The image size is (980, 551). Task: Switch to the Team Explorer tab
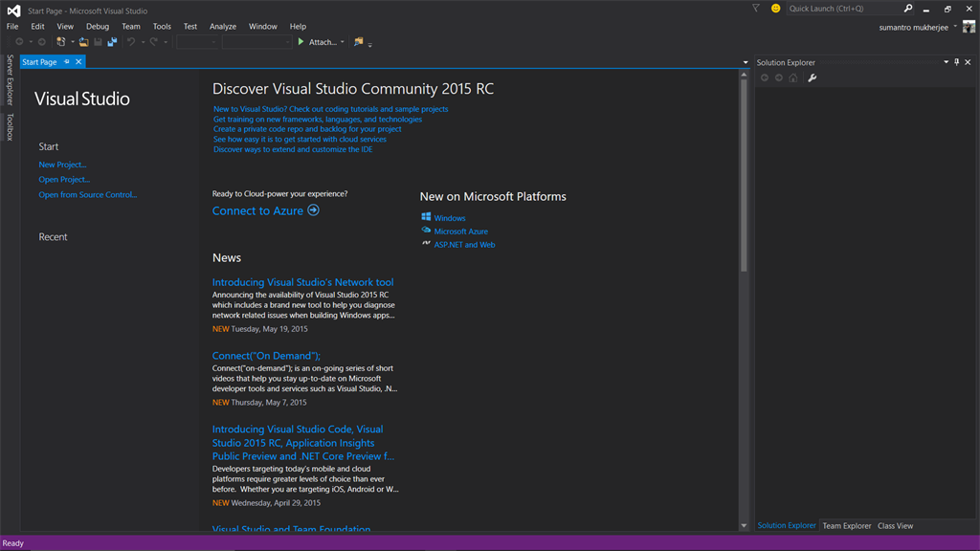[847, 525]
